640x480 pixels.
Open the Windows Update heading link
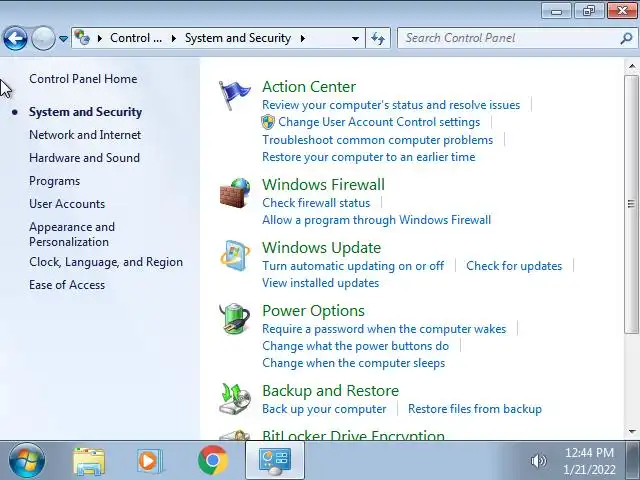[321, 248]
